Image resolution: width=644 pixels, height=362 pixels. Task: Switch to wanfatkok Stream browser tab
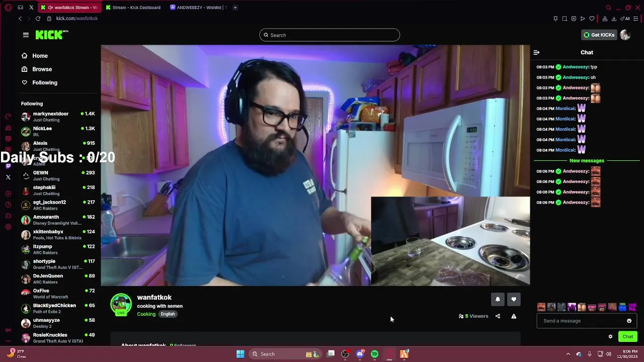coord(69,8)
